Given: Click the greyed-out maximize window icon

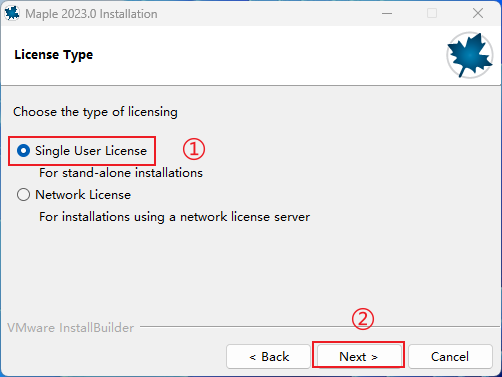Looking at the screenshot, I should [x=432, y=14].
